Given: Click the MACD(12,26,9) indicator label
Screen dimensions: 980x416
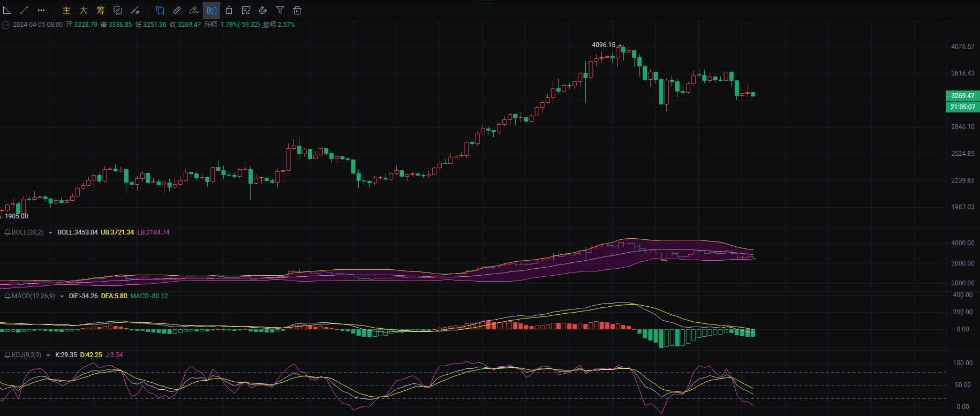Looking at the screenshot, I should coord(33,296).
